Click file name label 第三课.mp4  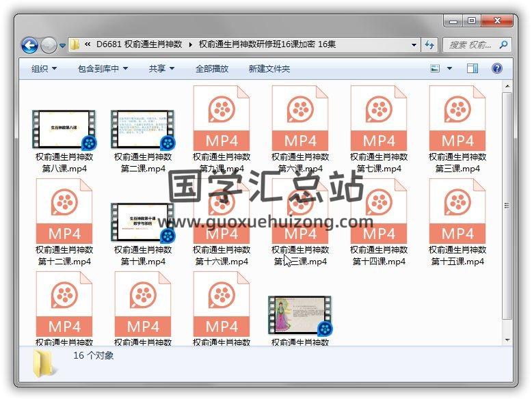click(457, 163)
